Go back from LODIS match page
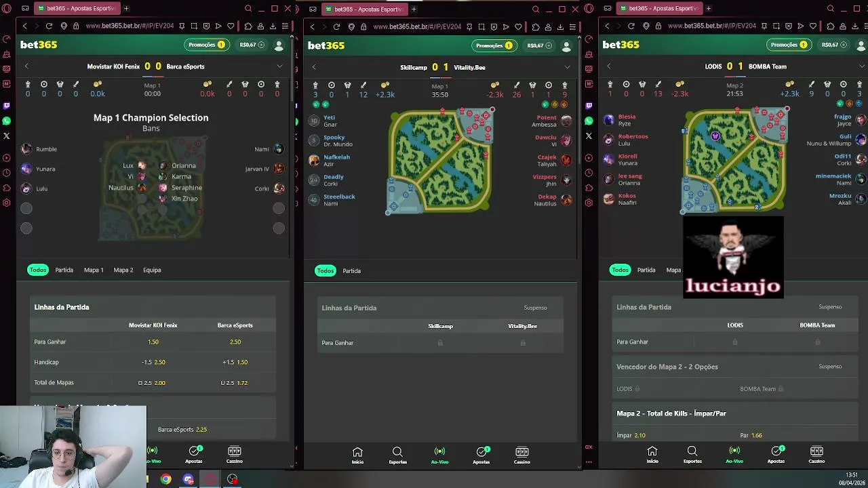Image resolution: width=868 pixels, height=488 pixels. coord(609,66)
